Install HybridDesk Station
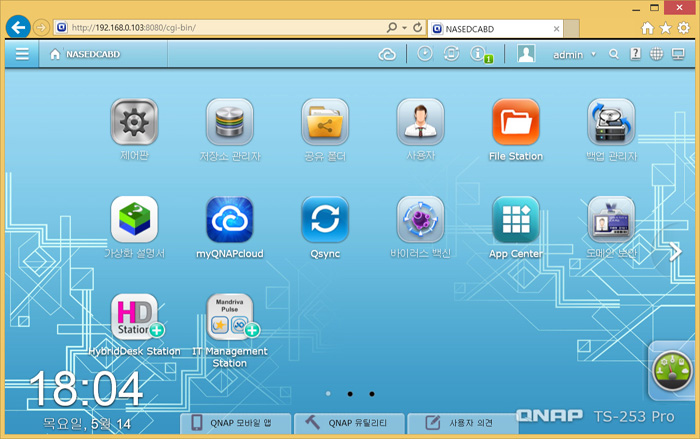The width and height of the screenshot is (700, 439). click(x=134, y=317)
